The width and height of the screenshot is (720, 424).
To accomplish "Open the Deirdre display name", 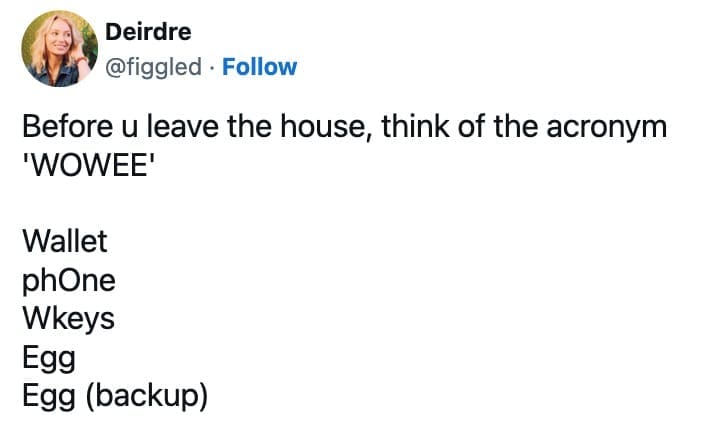I will pyautogui.click(x=148, y=32).
